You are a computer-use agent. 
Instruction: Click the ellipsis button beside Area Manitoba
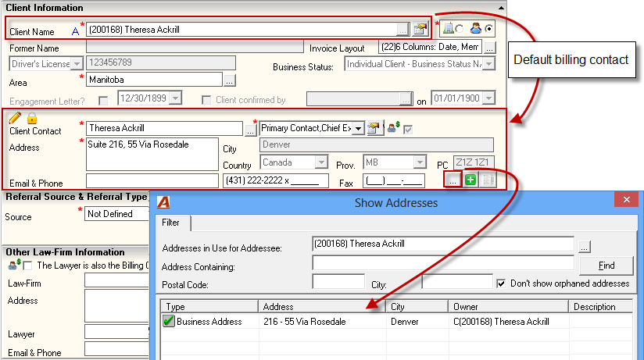pyautogui.click(x=230, y=80)
